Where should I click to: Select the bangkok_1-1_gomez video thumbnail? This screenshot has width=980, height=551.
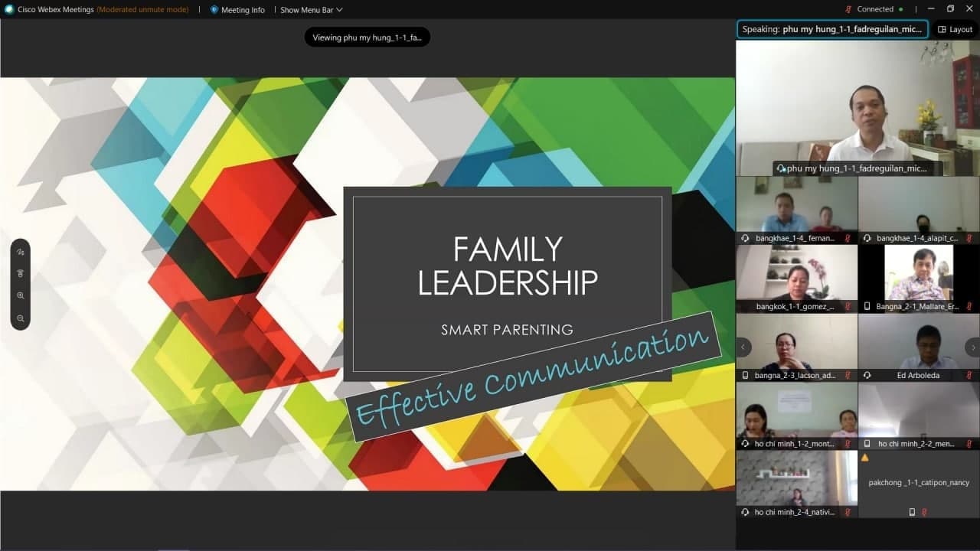tap(796, 279)
